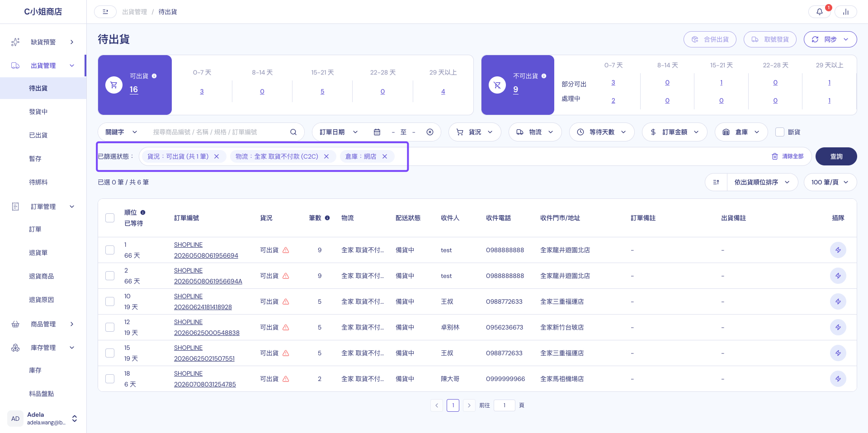Open the 訂單金額 filter dropdown
The height and width of the screenshot is (433, 868).
click(675, 132)
